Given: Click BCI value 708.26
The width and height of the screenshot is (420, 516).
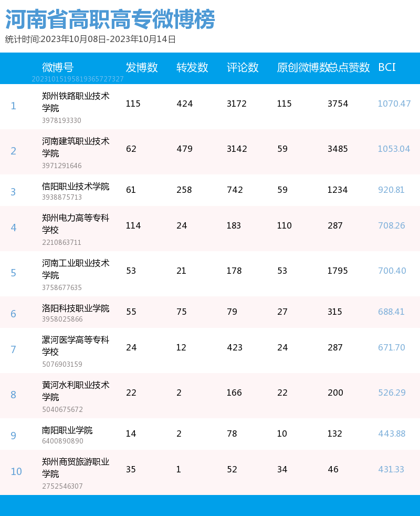Looking at the screenshot, I should tap(391, 225).
